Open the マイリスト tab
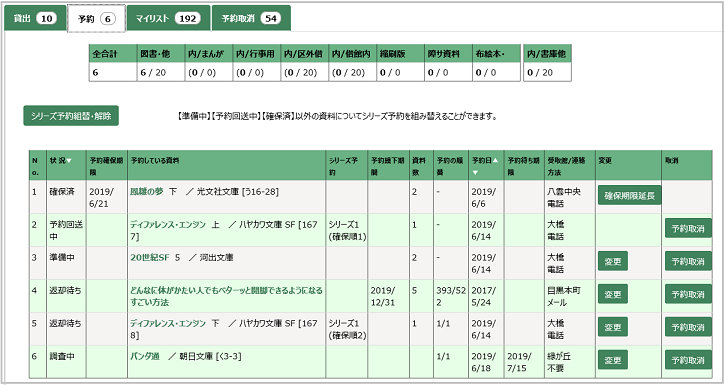The height and width of the screenshot is (385, 725). [168, 18]
